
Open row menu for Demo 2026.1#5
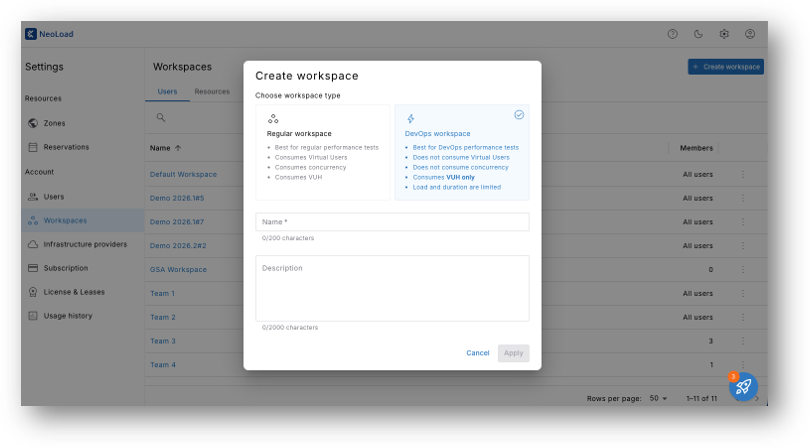click(x=743, y=198)
